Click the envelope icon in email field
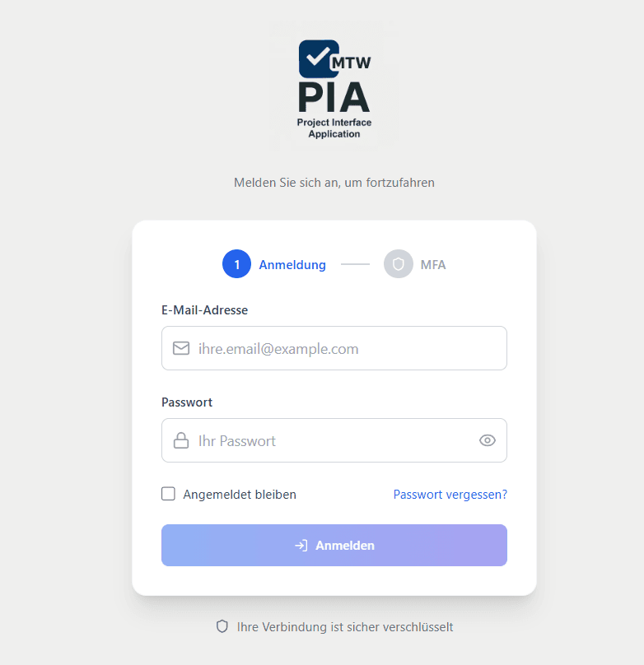The width and height of the screenshot is (644, 665). (x=181, y=348)
